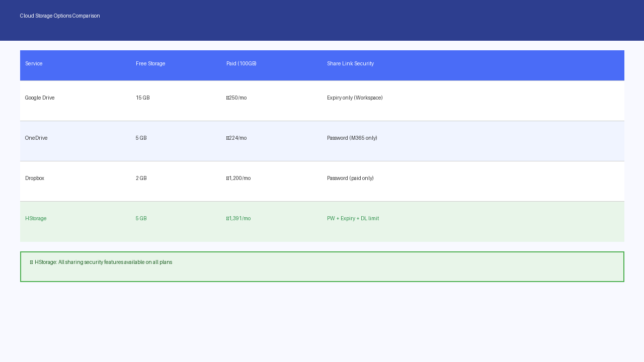Select the 15 GB free storage cell
This screenshot has height=362, width=644.
[x=143, y=98]
